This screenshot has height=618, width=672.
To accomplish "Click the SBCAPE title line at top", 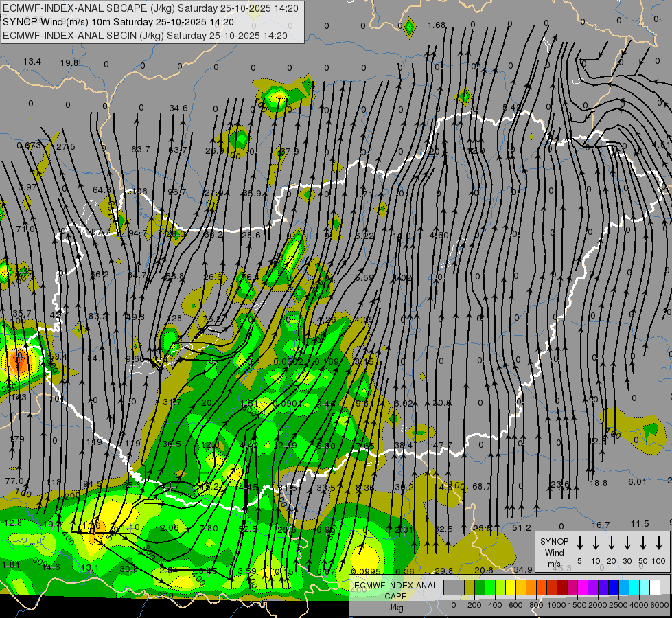I will (150, 8).
